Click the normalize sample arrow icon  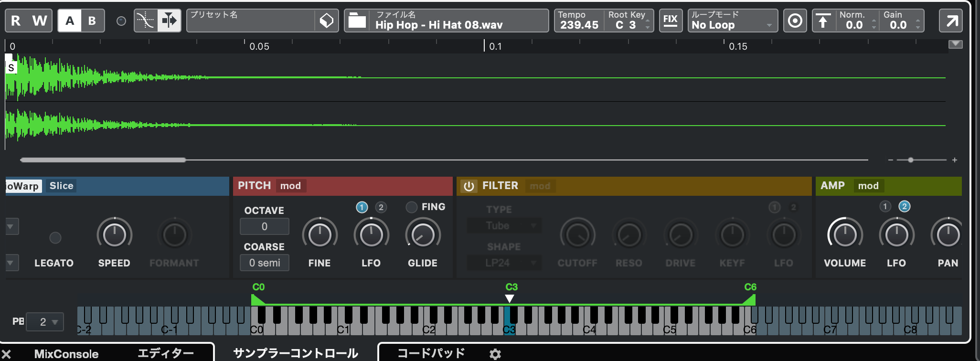click(823, 21)
